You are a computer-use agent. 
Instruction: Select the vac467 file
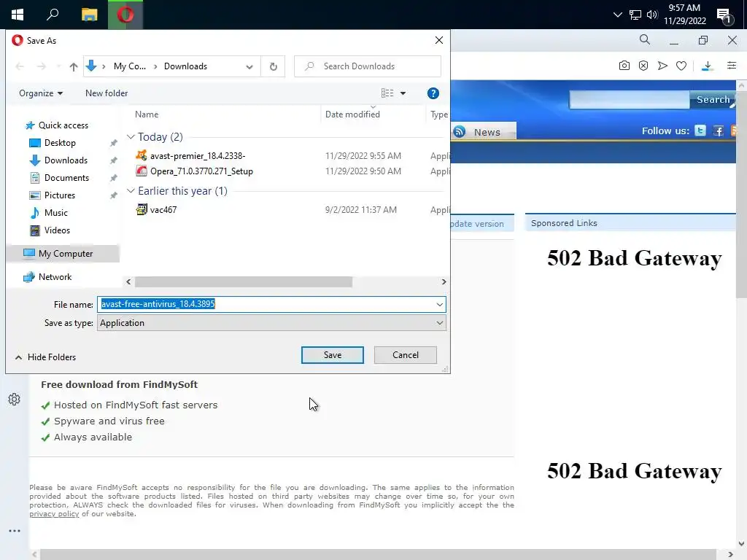tap(163, 209)
